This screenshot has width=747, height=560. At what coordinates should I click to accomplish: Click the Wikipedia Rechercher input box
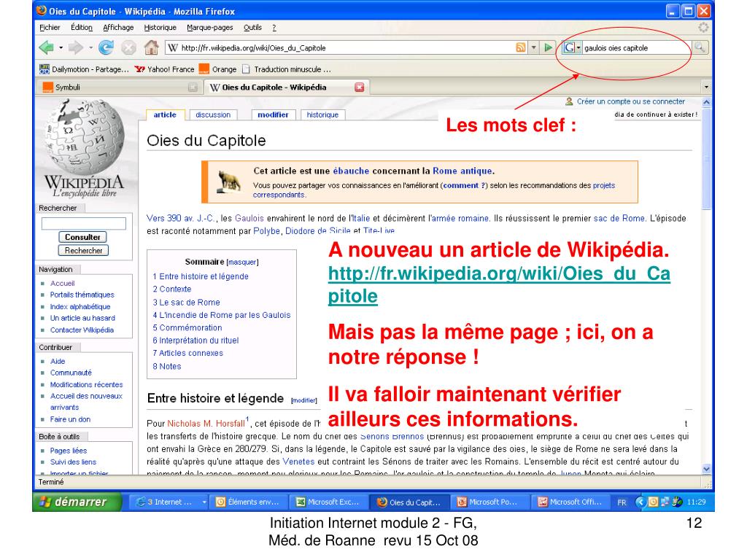coord(83,223)
